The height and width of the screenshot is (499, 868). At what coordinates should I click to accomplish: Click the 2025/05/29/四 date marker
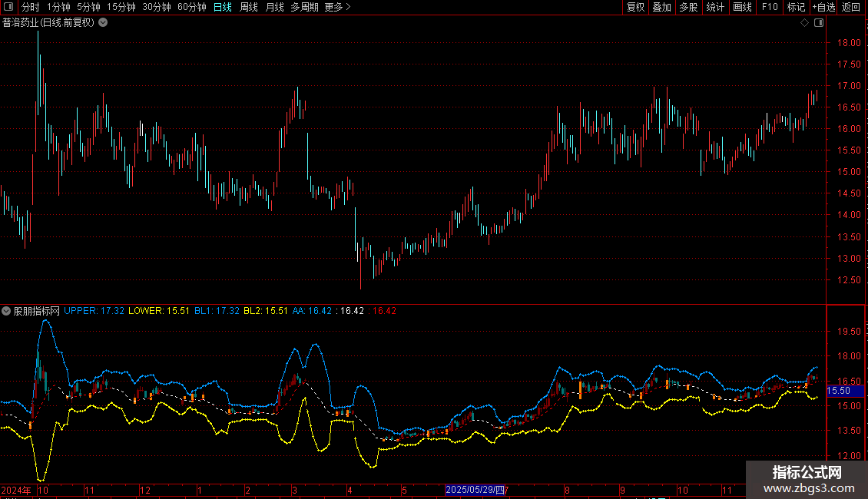pos(475,490)
